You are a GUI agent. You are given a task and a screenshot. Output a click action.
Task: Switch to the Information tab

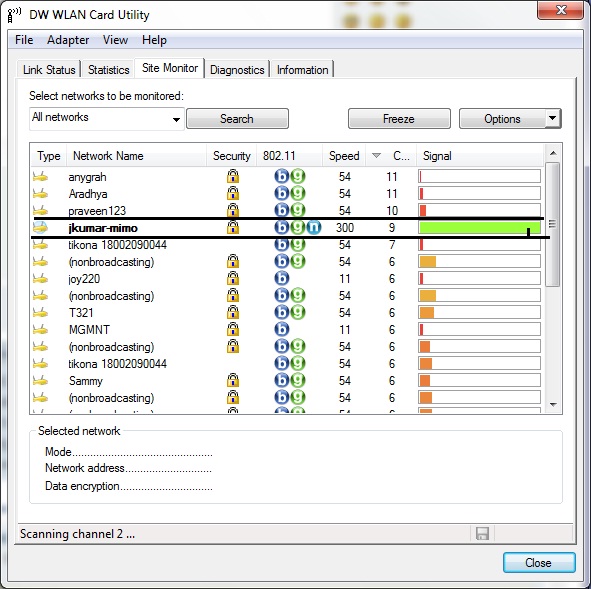click(302, 70)
